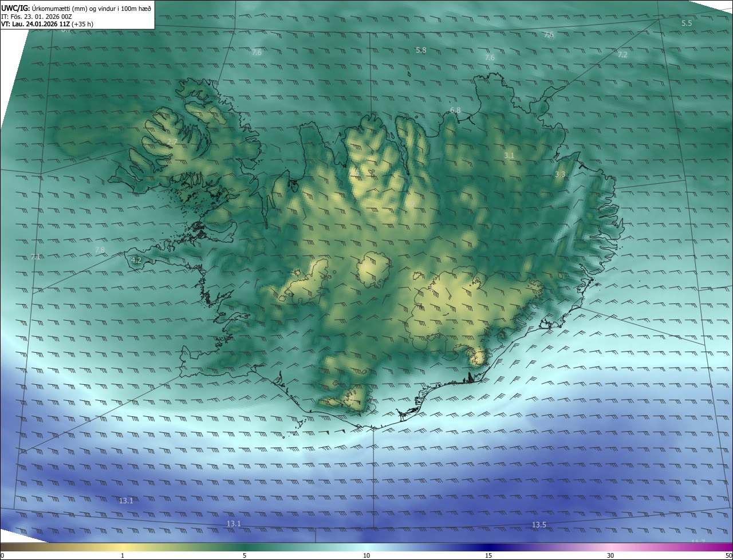Select the 4.2 value on Snæfellsnes peninsula
Image resolution: width=733 pixels, height=560 pixels.
click(x=136, y=260)
